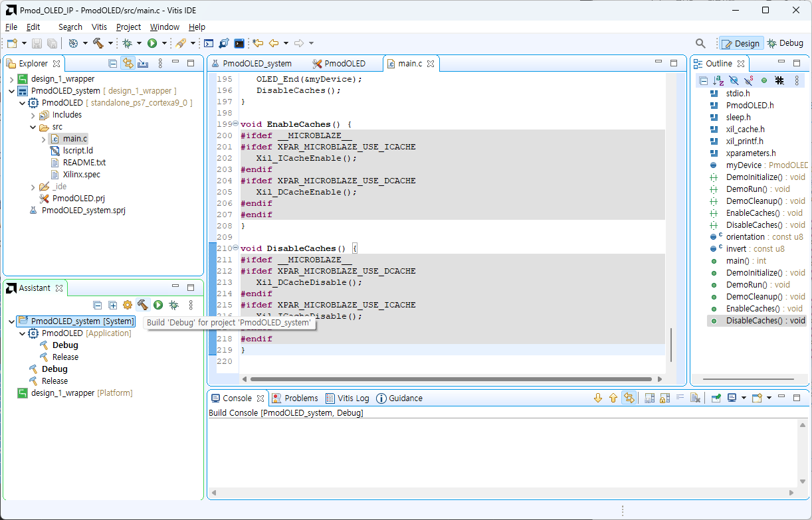Click the editor vertical scrollbar thumb
Viewport: 812px width, 520px height.
(x=670, y=345)
